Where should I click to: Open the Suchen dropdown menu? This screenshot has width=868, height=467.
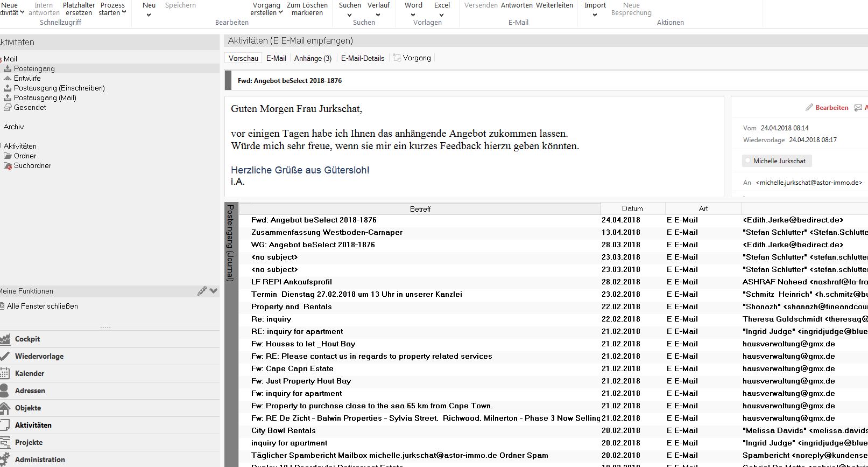350,15
